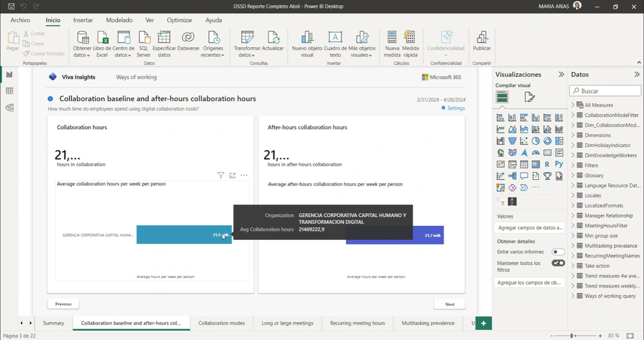Increase zoom with the plus button
This screenshot has height=340, width=644.
tap(600, 336)
